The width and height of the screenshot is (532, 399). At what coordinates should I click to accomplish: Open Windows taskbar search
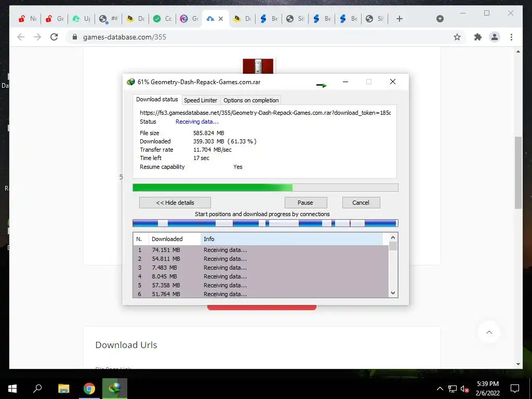[x=37, y=389]
